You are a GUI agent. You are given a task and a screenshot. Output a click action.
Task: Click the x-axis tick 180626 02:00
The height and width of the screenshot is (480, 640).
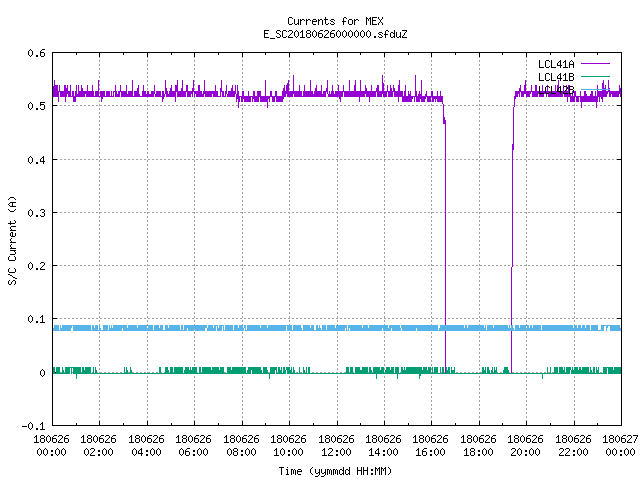99,446
